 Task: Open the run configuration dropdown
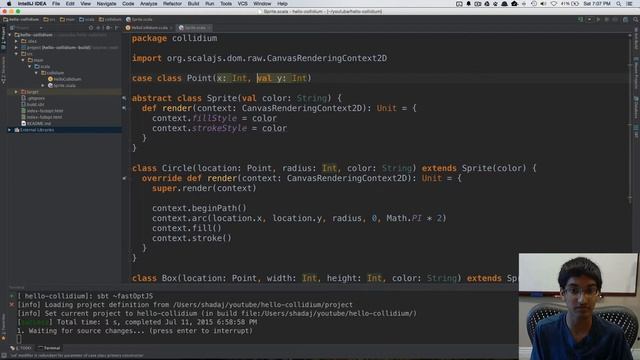[x=589, y=20]
